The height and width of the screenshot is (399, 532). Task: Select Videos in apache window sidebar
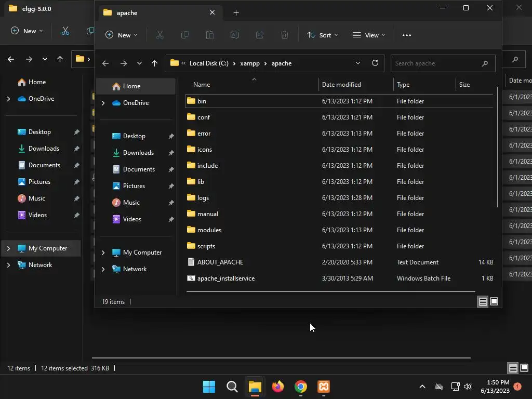pyautogui.click(x=136, y=219)
